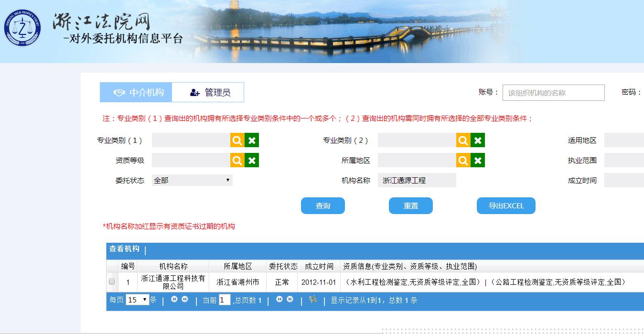Open the 委托状态 dropdown showing 全部
The image size is (644, 334).
point(192,180)
